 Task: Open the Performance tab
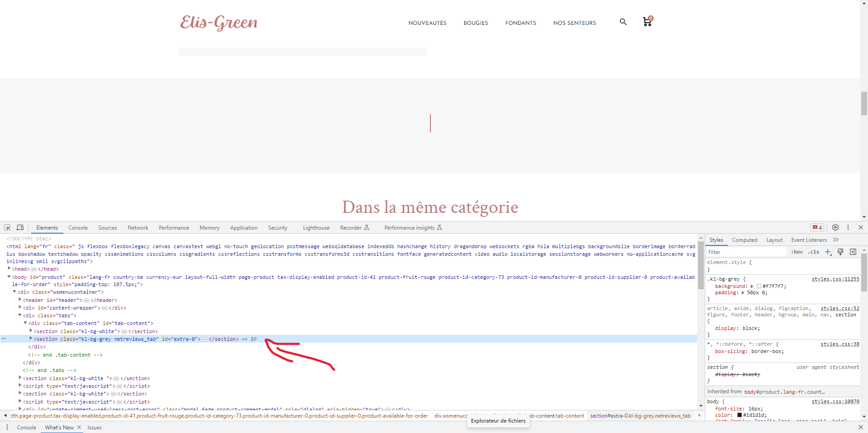[x=174, y=227]
